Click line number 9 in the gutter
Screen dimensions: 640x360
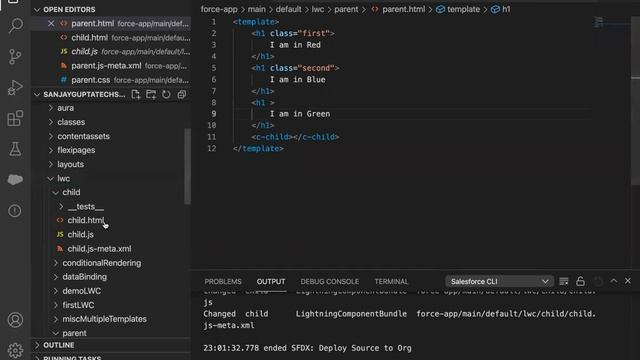(x=213, y=114)
